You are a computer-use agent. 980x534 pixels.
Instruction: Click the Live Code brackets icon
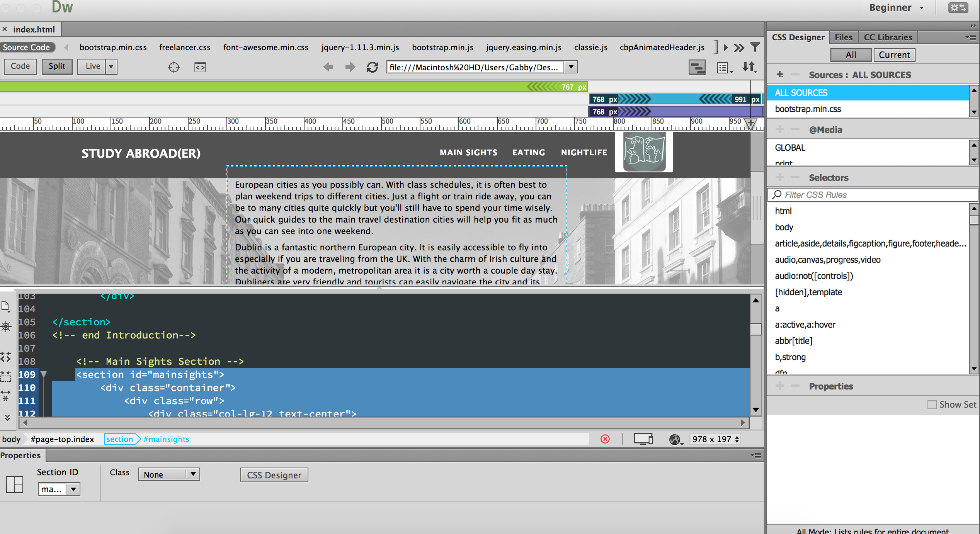(x=200, y=67)
